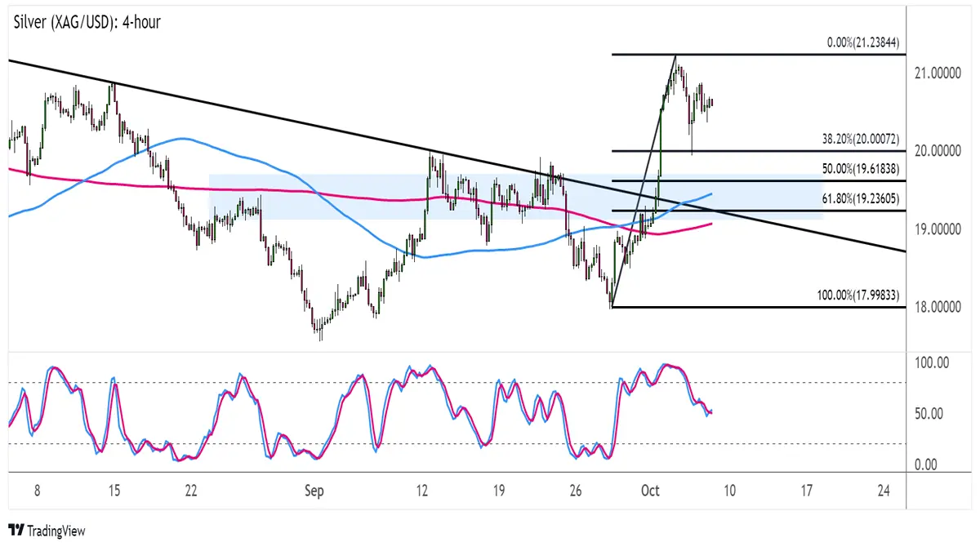Click the 100.00% (17.99833) Fibonacci label
The image size is (980, 551).
click(857, 295)
